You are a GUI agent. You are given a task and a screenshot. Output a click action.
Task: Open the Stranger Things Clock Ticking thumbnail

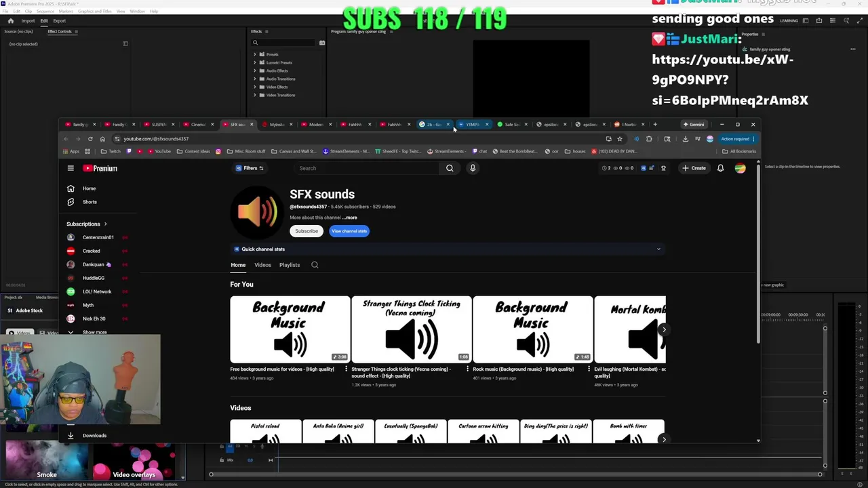412,329
